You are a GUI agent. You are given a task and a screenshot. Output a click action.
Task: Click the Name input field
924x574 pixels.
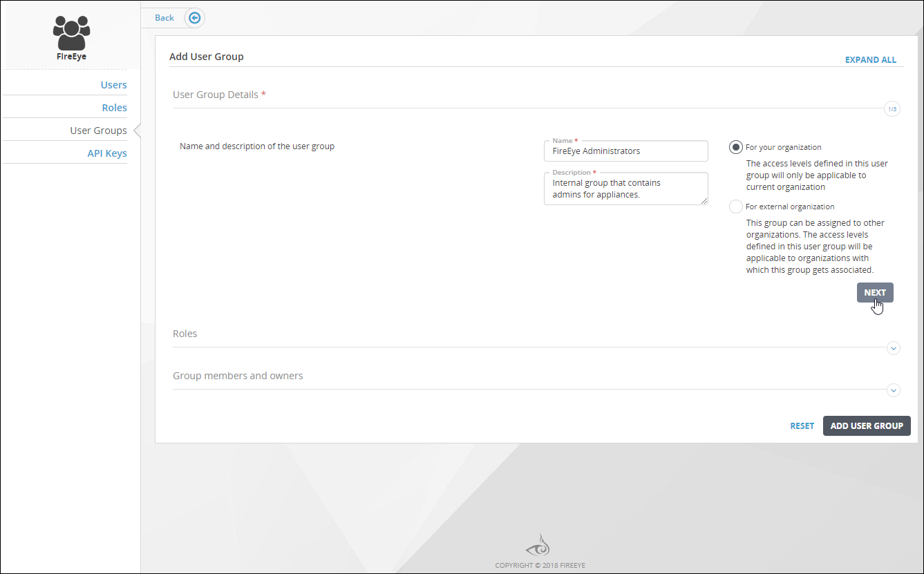pos(626,151)
